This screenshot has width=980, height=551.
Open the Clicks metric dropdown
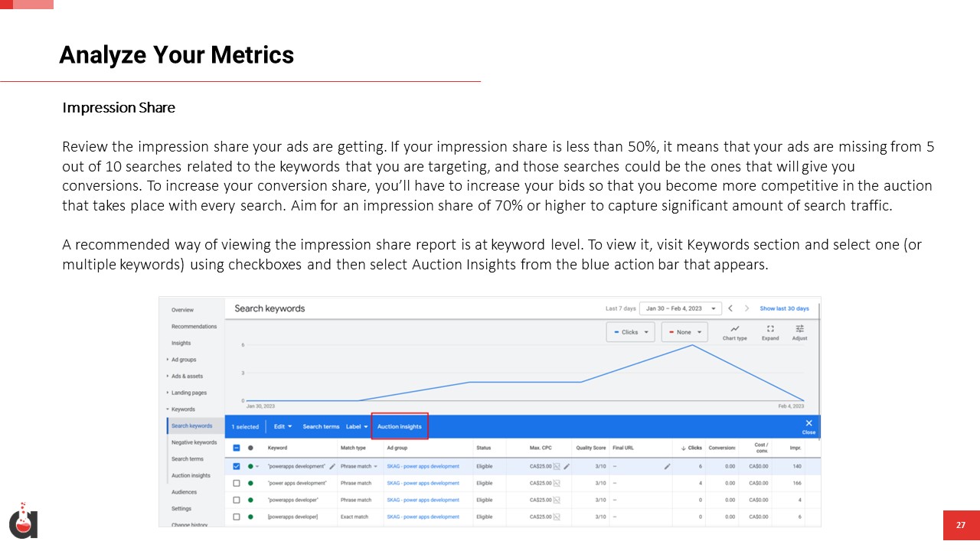tap(629, 332)
